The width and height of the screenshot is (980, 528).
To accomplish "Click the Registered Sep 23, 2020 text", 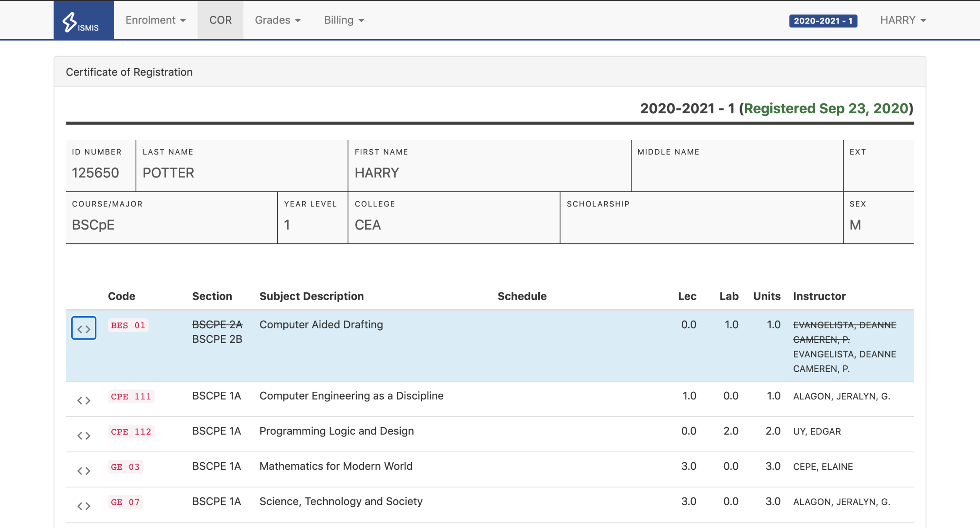I will pos(826,108).
